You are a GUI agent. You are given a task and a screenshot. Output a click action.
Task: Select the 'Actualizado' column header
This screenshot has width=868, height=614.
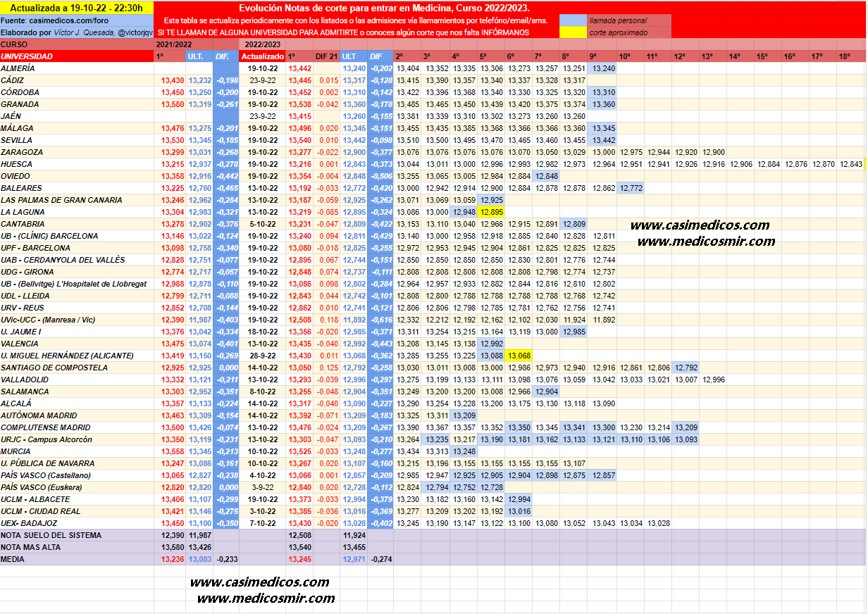262,56
